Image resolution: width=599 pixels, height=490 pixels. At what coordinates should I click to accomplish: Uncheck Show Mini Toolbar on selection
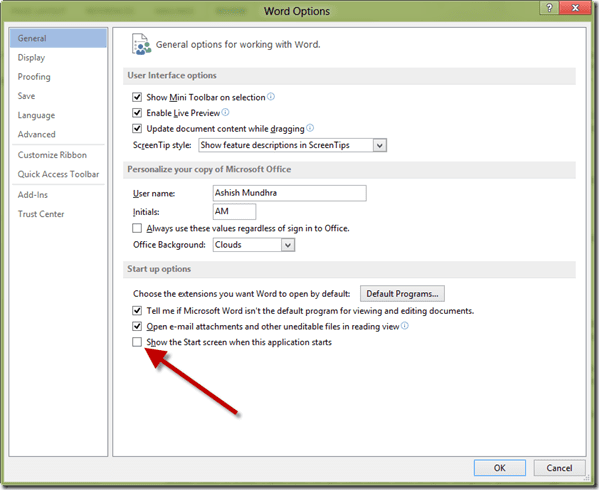(137, 97)
